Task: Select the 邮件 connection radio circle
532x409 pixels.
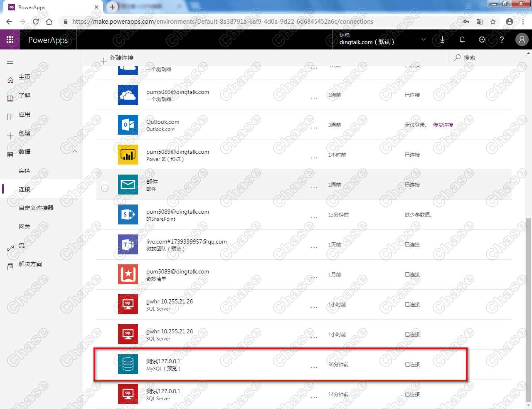Action: pyautogui.click(x=104, y=188)
